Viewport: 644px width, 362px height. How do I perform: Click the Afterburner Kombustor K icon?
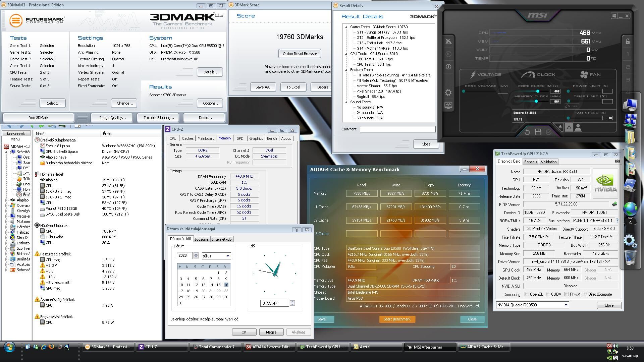coord(448,54)
